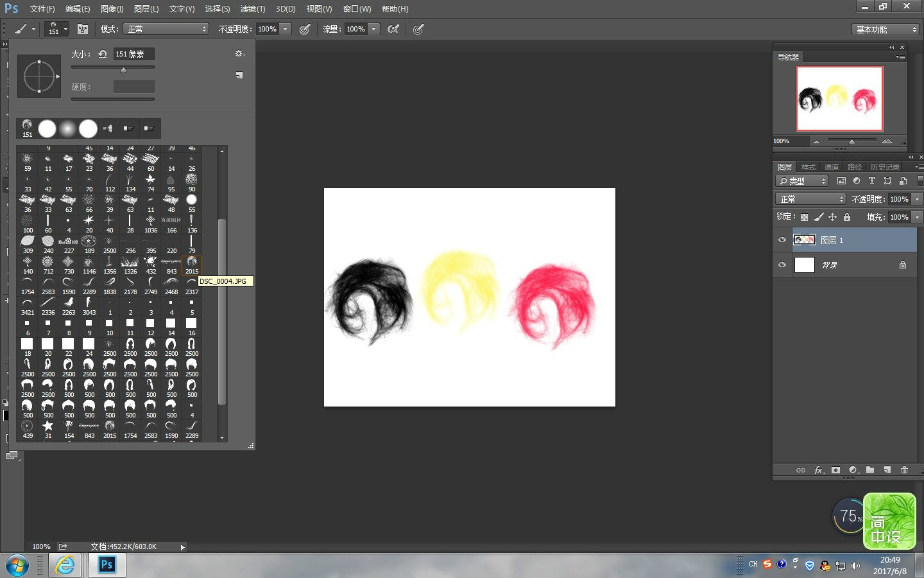Open the 滤镜(T) menu
Screen dimensions: 924x578
252,9
